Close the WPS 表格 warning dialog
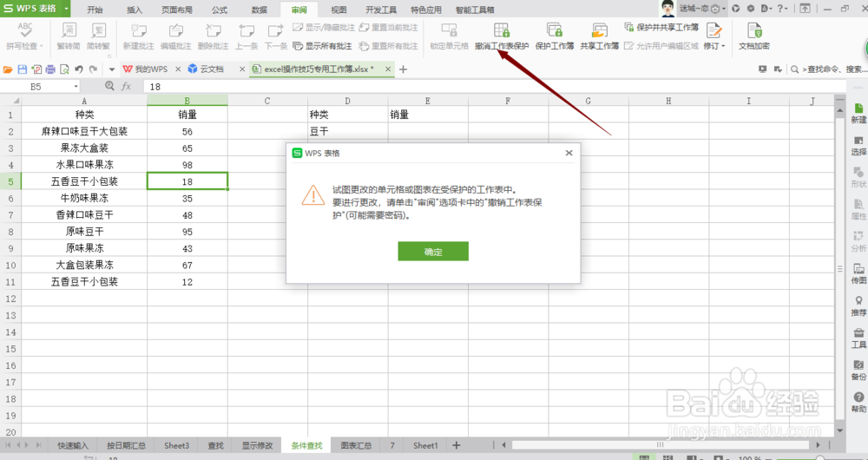The image size is (868, 460). [x=569, y=153]
